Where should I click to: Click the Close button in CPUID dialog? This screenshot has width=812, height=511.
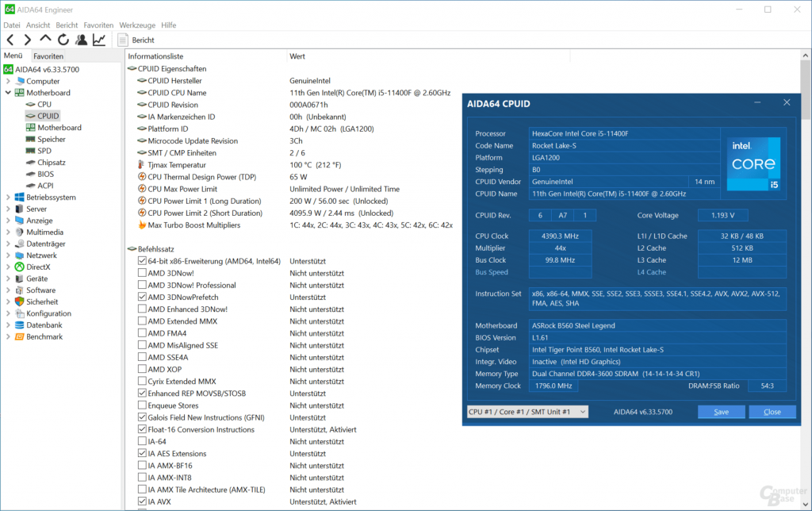pyautogui.click(x=772, y=412)
